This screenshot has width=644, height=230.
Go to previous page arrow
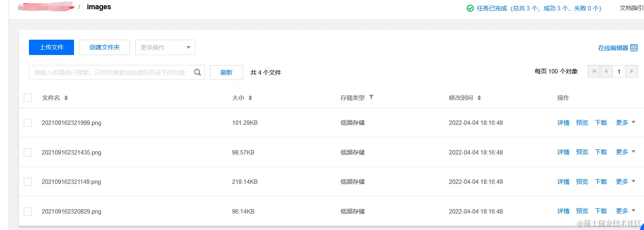coord(606,71)
